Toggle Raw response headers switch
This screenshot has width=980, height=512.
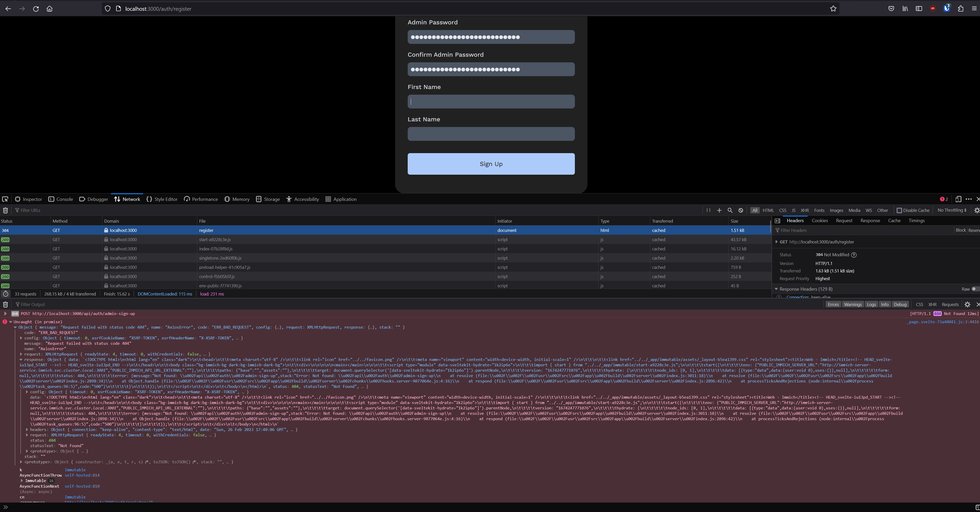[x=974, y=289]
